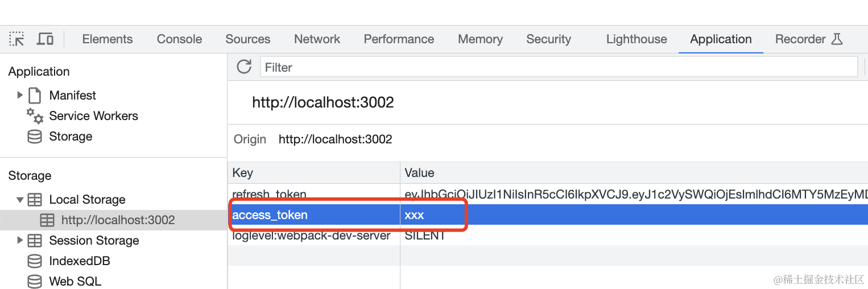868x289 pixels.
Task: Switch to the Network tab
Action: [317, 39]
